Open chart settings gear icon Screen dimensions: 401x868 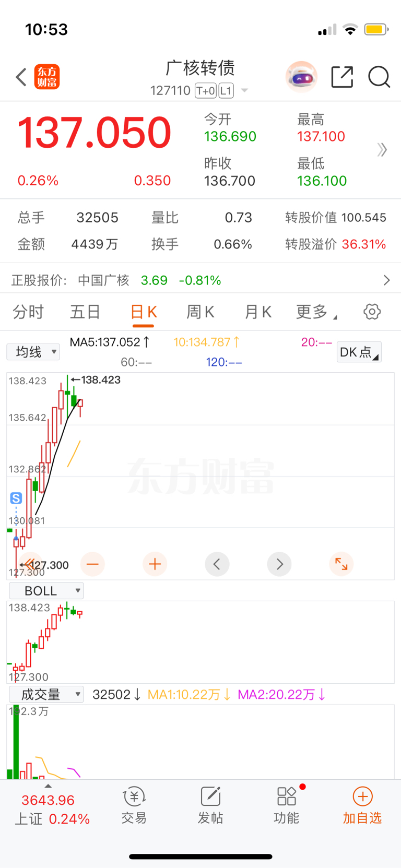(x=372, y=312)
